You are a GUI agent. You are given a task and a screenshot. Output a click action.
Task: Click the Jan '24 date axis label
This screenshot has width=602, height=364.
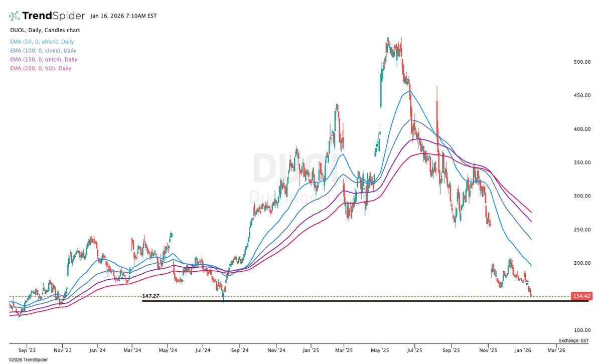pos(97,350)
